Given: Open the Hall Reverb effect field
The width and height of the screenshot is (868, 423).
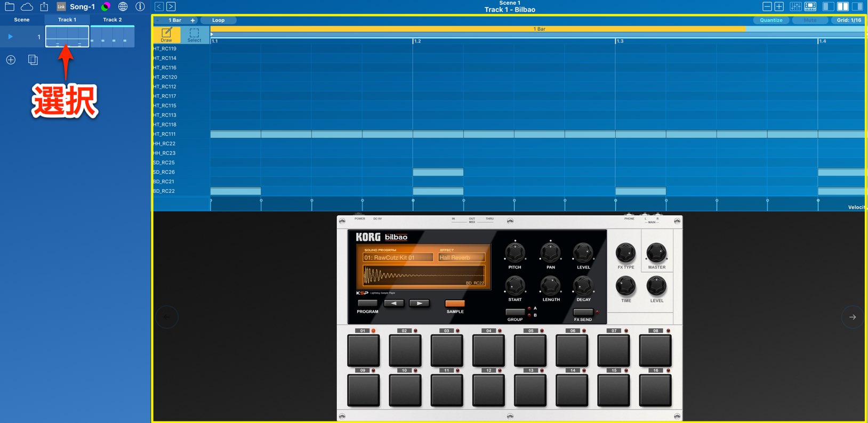Looking at the screenshot, I should [462, 257].
